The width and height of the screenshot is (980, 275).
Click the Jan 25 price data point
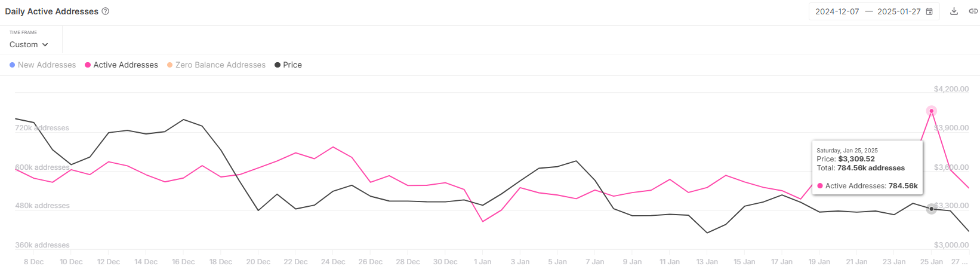(x=932, y=209)
